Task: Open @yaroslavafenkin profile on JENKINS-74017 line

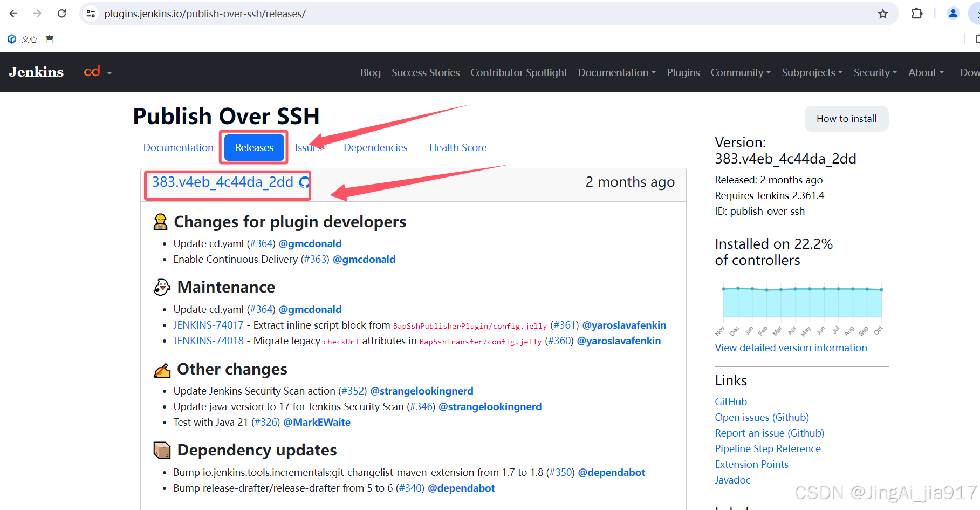Action: pyautogui.click(x=624, y=325)
